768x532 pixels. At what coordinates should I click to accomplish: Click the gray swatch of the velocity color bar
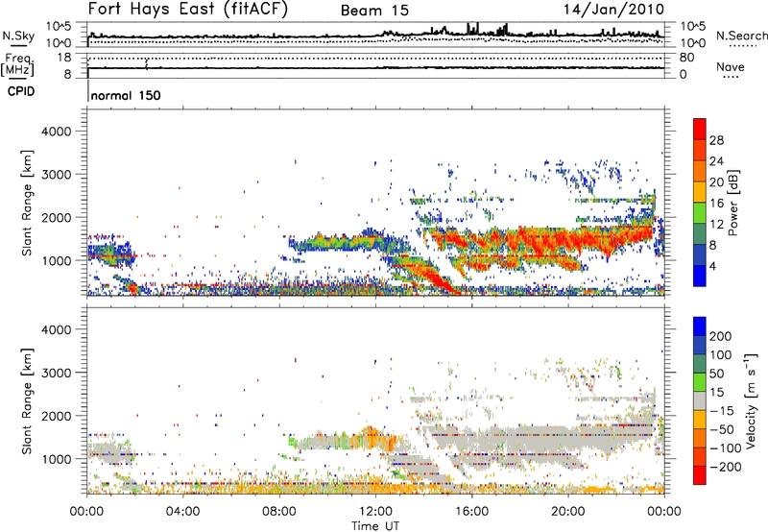coord(700,400)
